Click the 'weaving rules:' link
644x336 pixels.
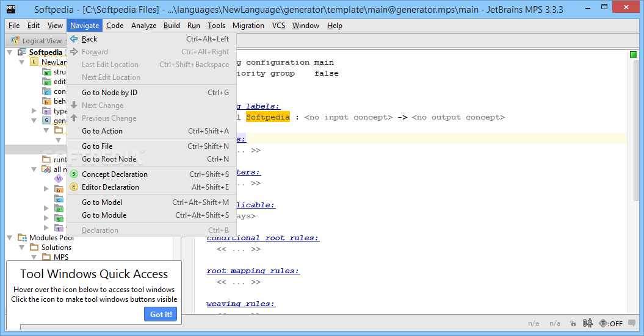click(241, 304)
